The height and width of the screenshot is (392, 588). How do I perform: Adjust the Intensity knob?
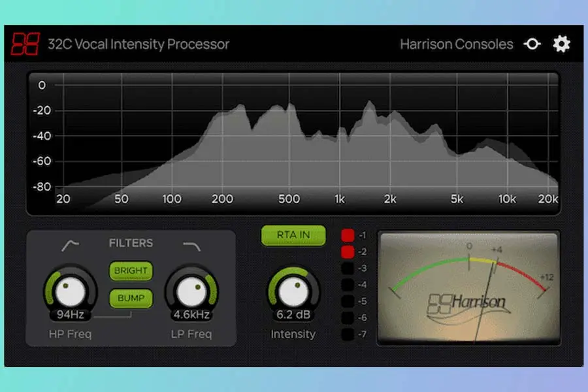click(293, 291)
